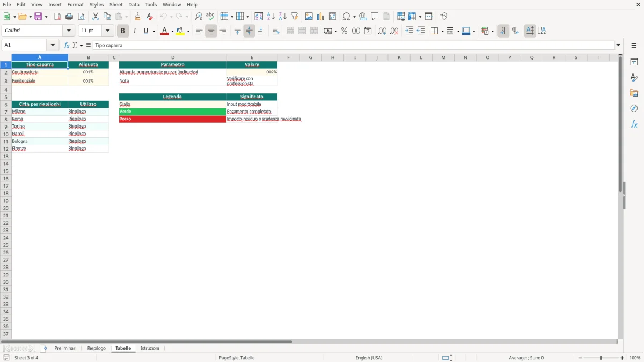Image resolution: width=644 pixels, height=362 pixels.
Task: Toggle Wrap Text
Action: (x=276, y=31)
